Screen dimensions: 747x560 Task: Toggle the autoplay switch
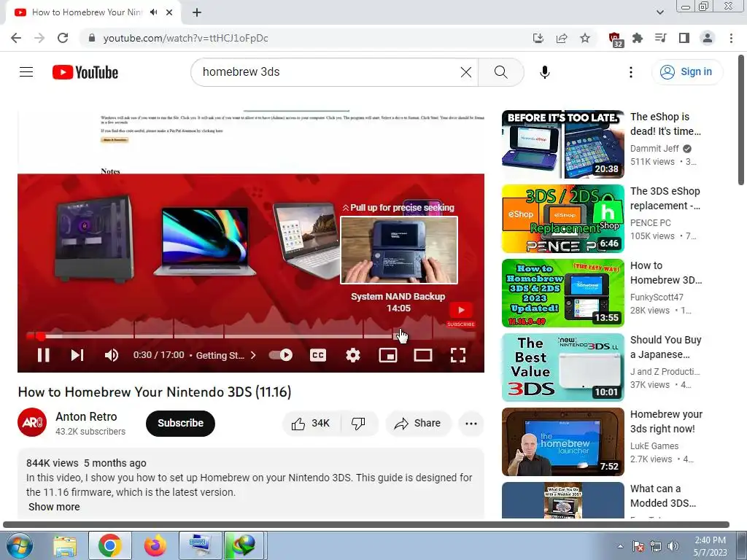(281, 355)
